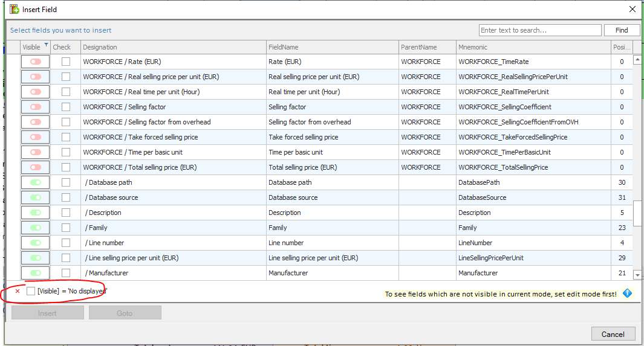Remove filter with red X icon
Screen dimensions: 644x346
coord(18,291)
